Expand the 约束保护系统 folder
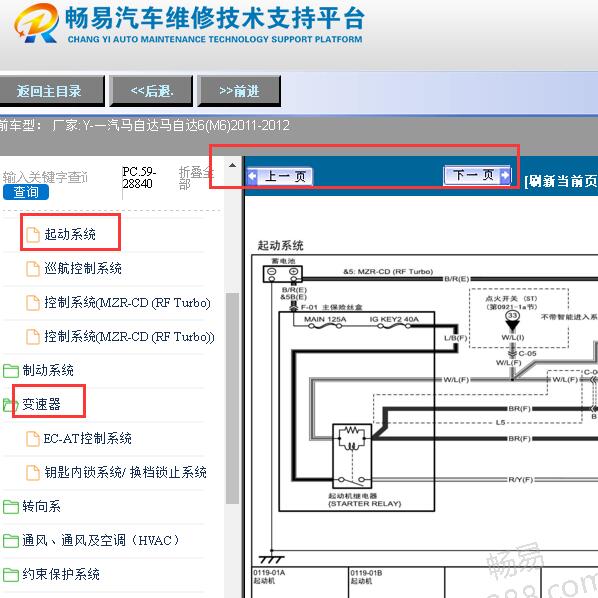The image size is (598, 598). point(61,574)
